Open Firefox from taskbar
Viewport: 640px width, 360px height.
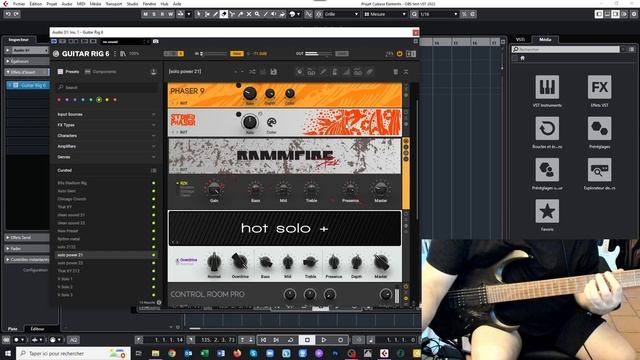click(x=237, y=353)
